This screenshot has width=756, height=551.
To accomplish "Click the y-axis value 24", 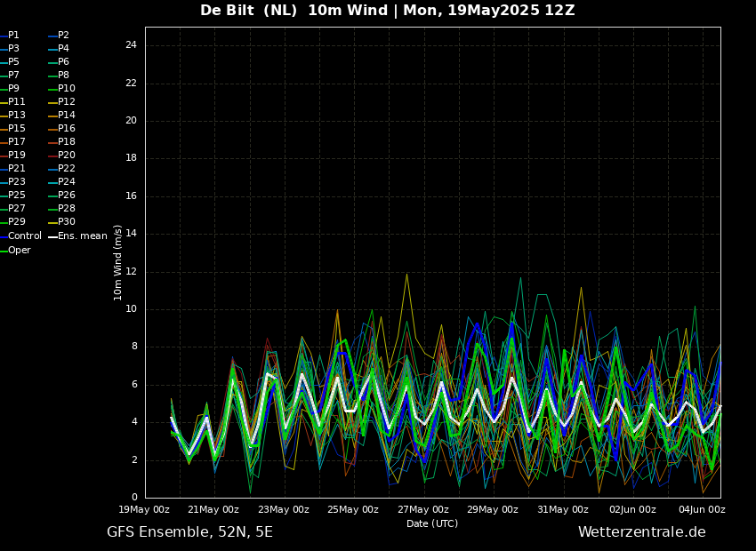I will tap(131, 45).
